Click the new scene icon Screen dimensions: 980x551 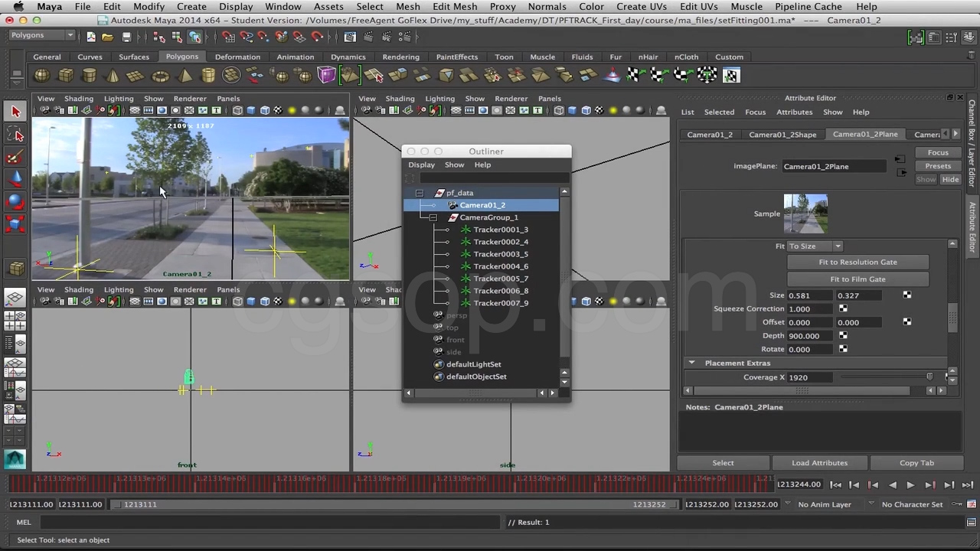click(90, 37)
